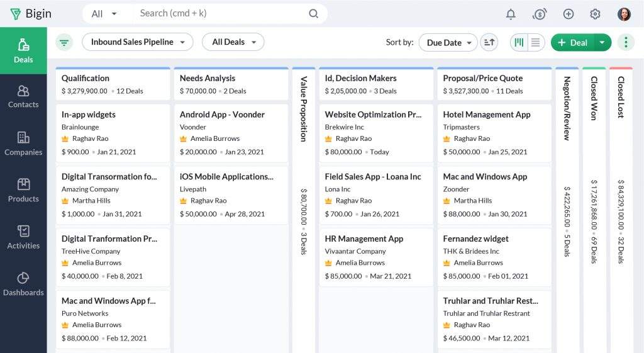Open the filter icon beside pipeline selector

tap(64, 42)
